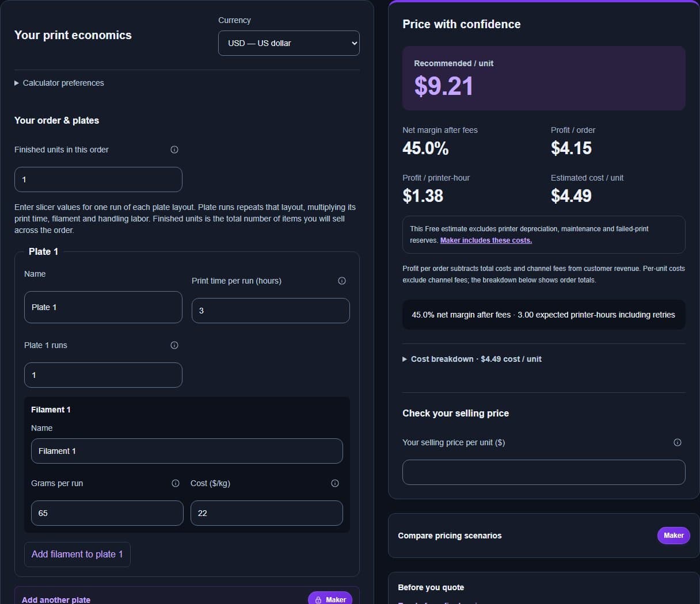
Task: Open the Currency dropdown USD — US dollar
Action: [289, 43]
